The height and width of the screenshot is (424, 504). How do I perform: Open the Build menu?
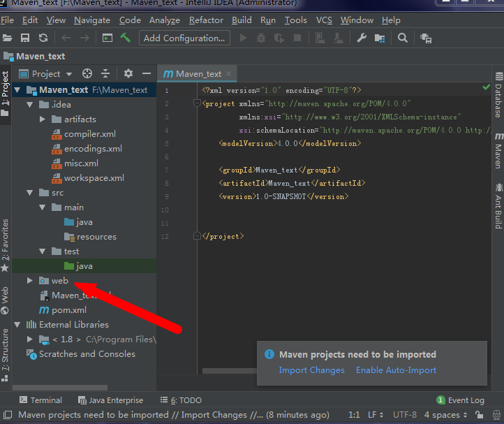pyautogui.click(x=242, y=20)
